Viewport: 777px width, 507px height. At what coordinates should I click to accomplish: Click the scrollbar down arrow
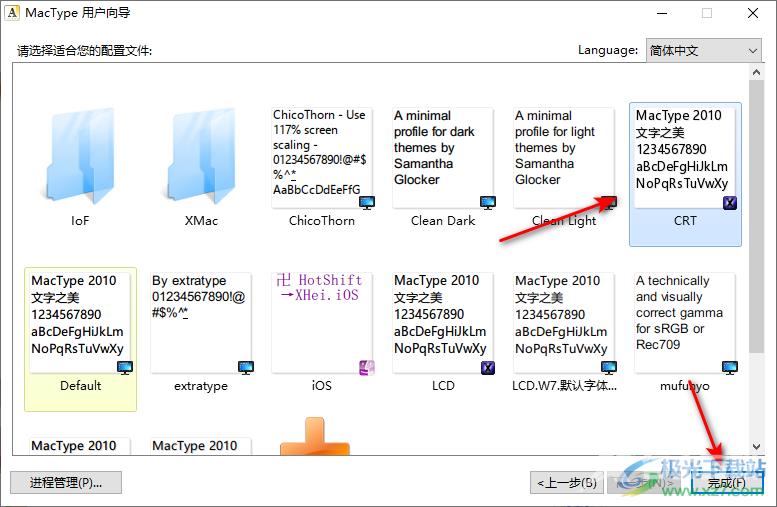(756, 446)
